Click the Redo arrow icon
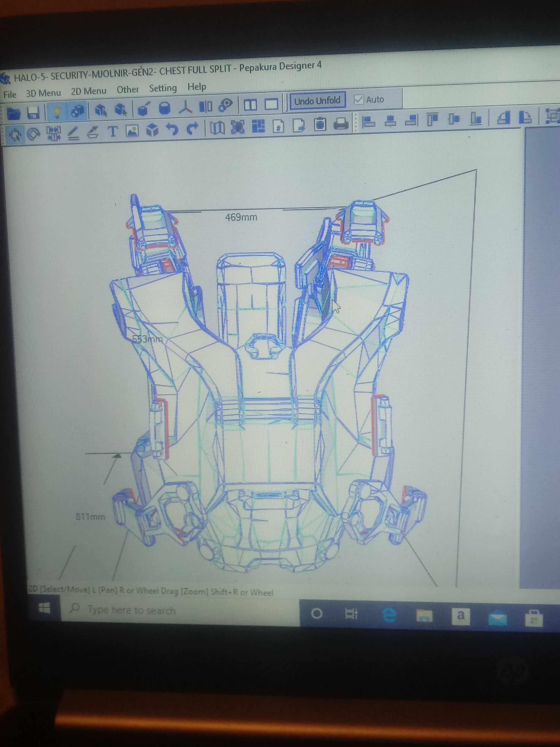 tap(192, 129)
